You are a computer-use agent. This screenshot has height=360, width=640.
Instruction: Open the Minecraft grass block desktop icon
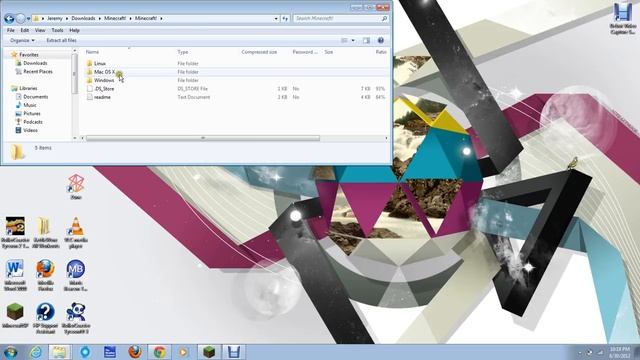point(15,315)
